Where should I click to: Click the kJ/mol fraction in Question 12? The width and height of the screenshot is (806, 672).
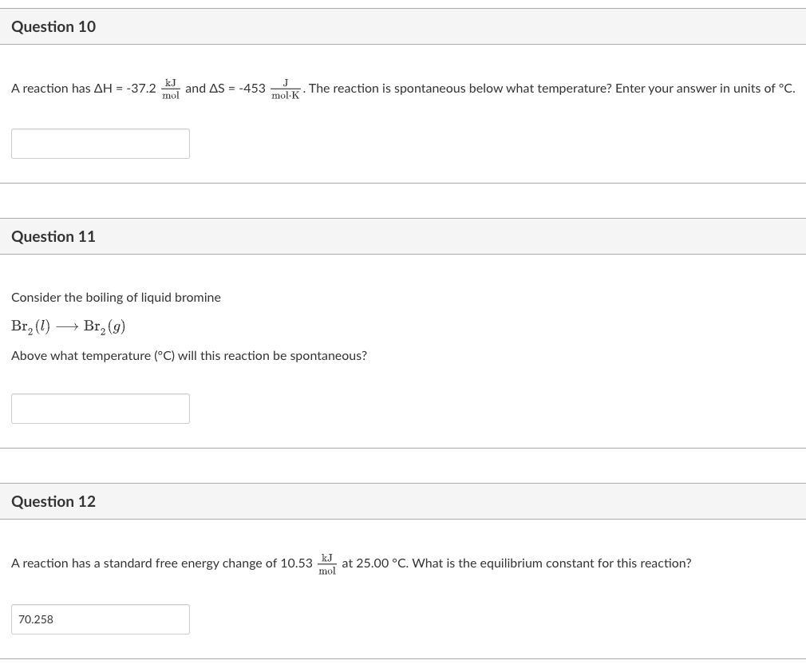(x=327, y=563)
